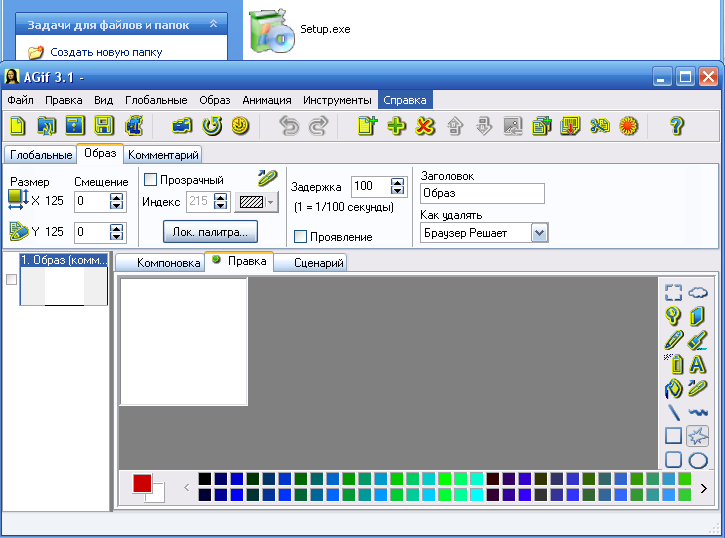Pick the black swatch in top palette row

204,479
